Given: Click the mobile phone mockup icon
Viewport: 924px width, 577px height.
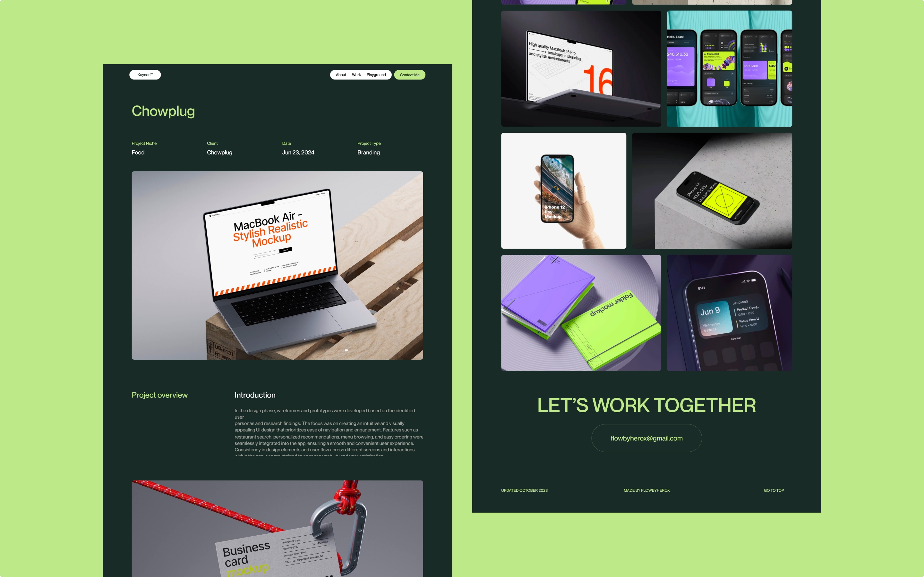Looking at the screenshot, I should tap(563, 190).
